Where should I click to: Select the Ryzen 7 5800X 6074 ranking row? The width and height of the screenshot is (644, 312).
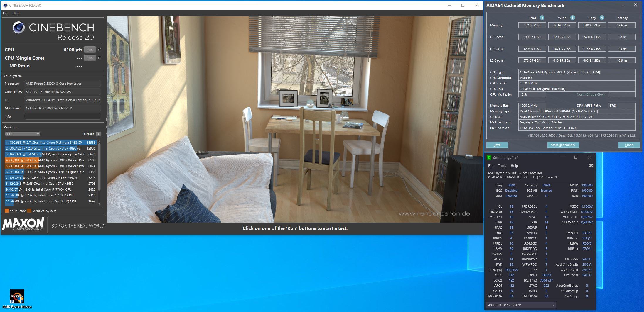point(50,166)
